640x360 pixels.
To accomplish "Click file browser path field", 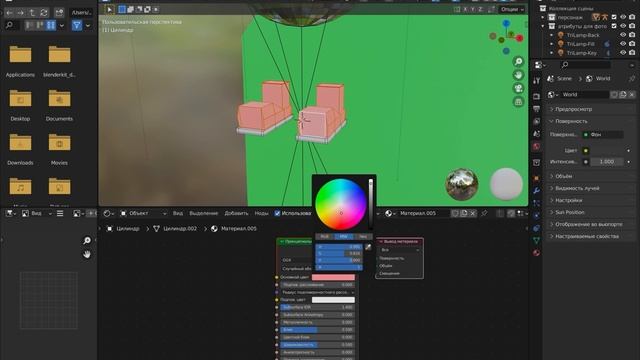I will point(81,13).
